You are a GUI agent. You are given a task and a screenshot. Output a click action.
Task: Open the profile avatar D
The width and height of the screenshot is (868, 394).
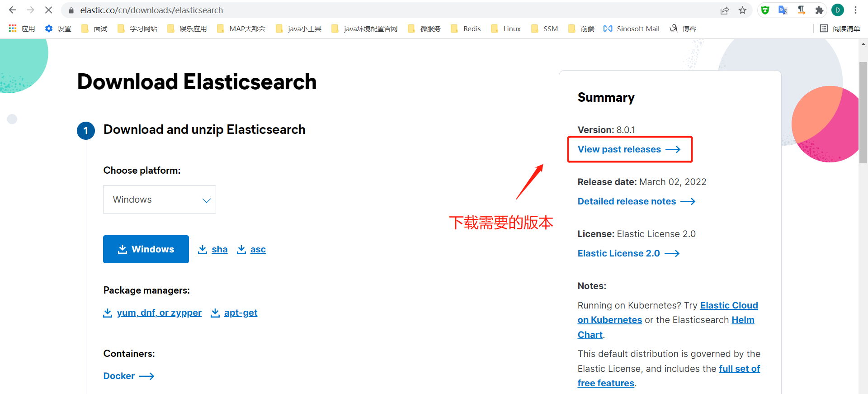click(x=837, y=10)
